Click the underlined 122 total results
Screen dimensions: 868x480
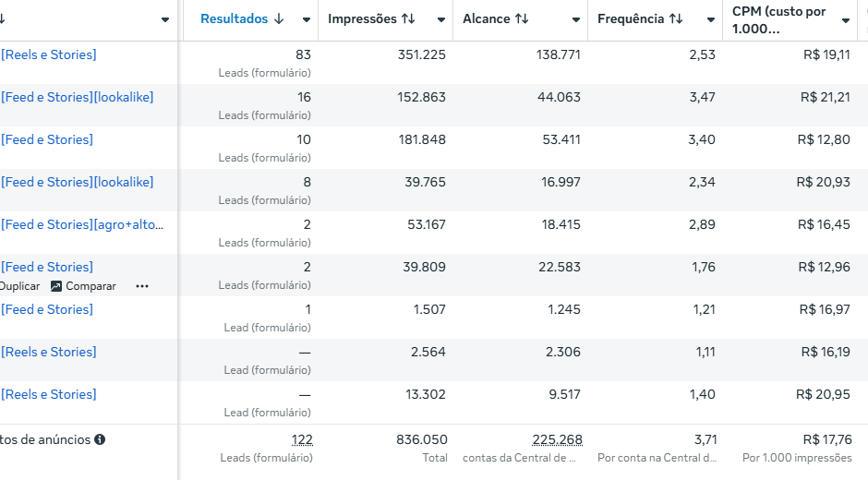coord(302,440)
